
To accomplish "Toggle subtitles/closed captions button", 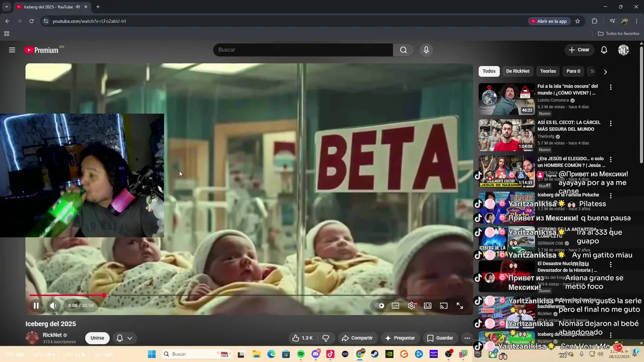I will click(395, 306).
